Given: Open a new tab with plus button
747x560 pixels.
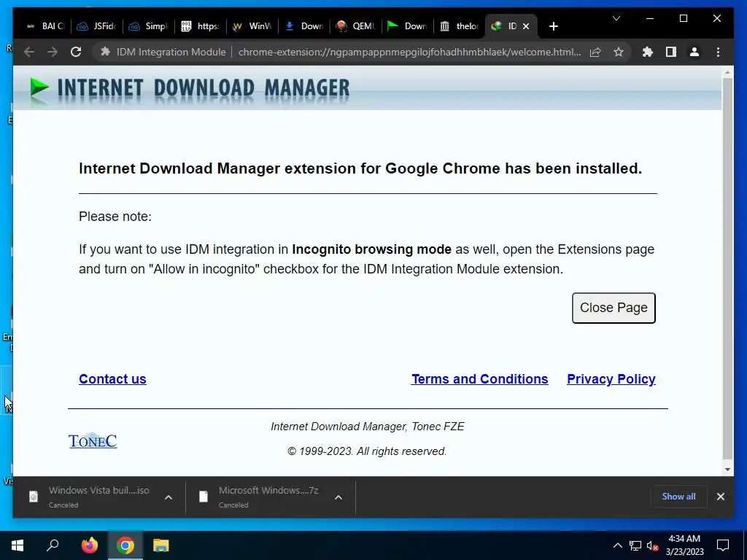Looking at the screenshot, I should 553,26.
